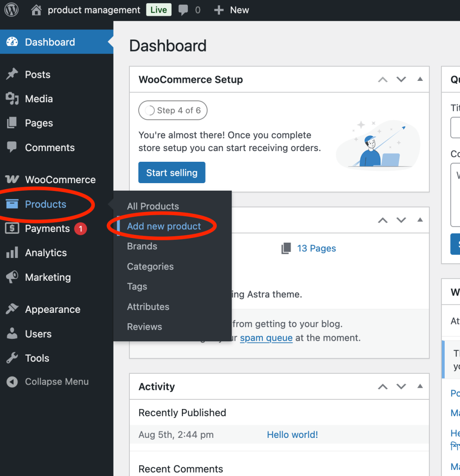Move WooCommerce Setup panel down
This screenshot has width=460, height=476.
(x=401, y=79)
